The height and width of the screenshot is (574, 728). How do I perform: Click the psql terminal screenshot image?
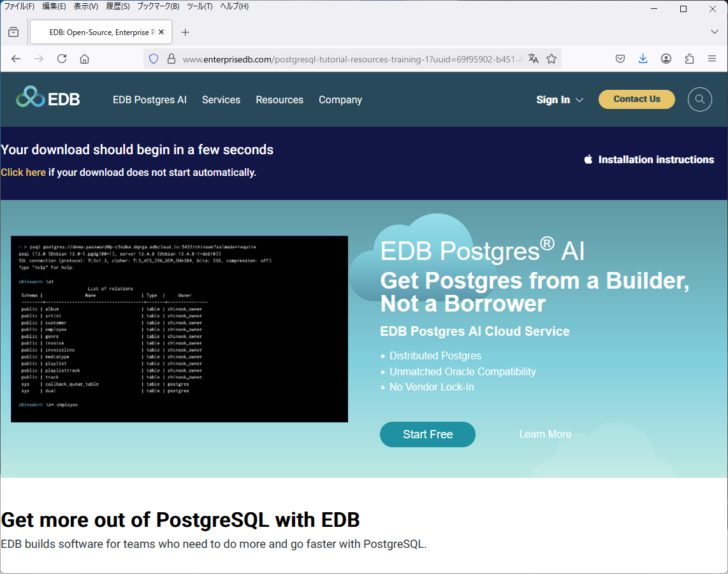coord(179,329)
